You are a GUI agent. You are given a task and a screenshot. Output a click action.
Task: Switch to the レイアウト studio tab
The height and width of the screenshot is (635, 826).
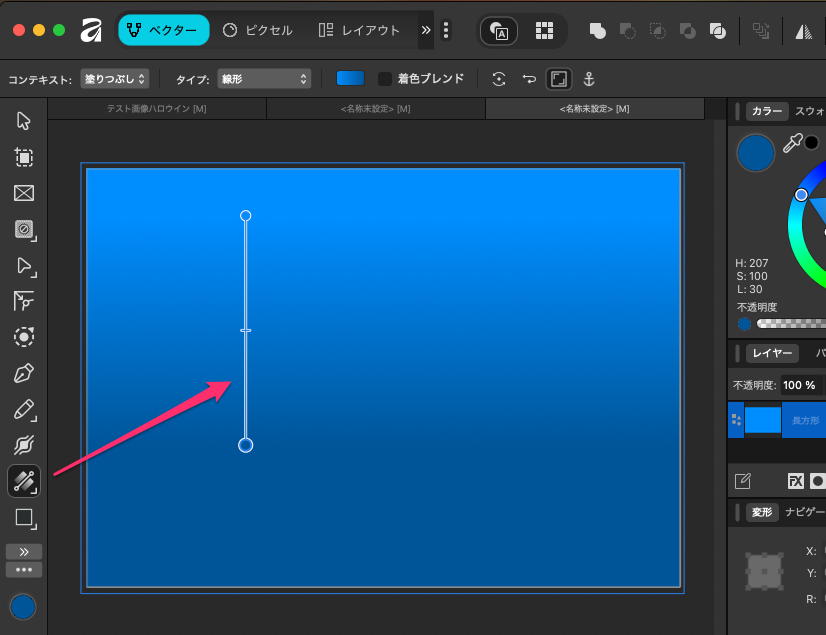359,30
